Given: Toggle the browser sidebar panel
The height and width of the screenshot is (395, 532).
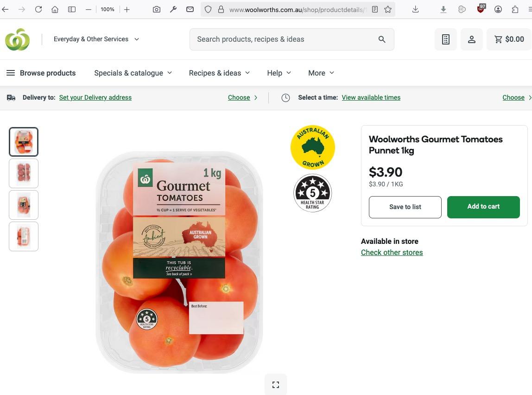Looking at the screenshot, I should [x=72, y=9].
